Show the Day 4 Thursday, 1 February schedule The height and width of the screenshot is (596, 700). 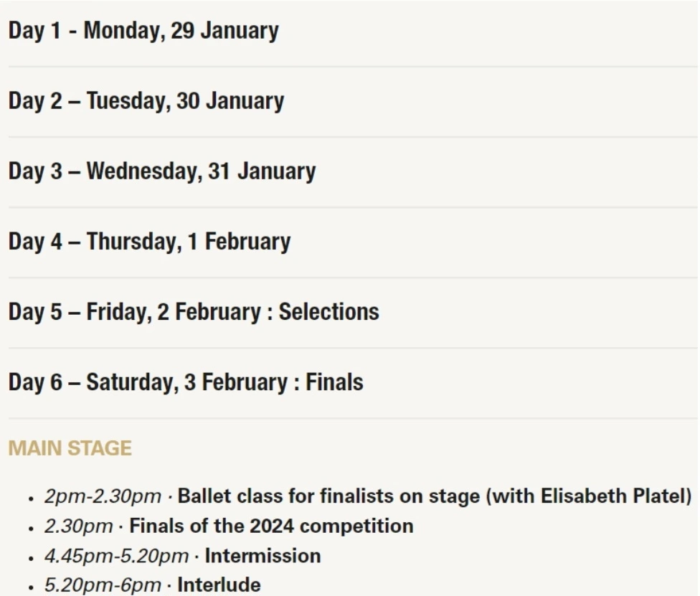click(149, 242)
